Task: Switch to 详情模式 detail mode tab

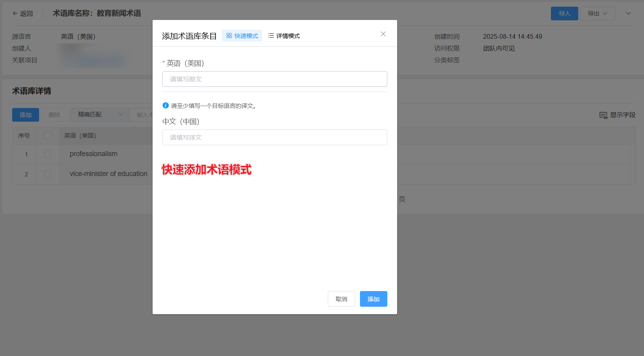Action: click(x=284, y=36)
